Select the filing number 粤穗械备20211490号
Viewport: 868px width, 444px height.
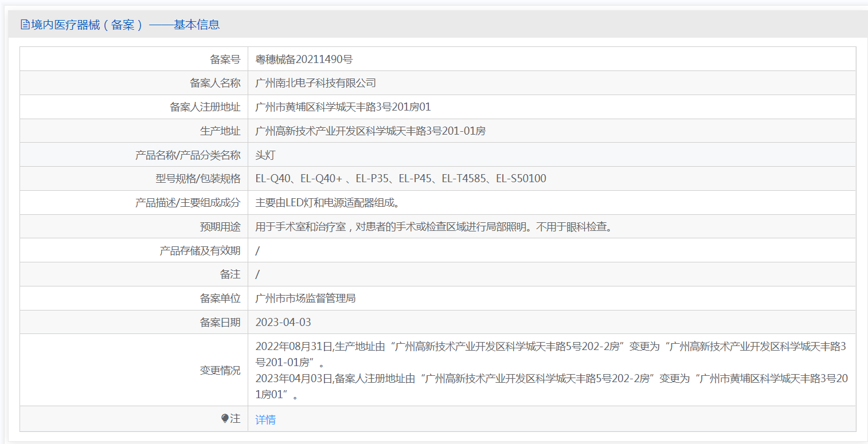pos(304,59)
